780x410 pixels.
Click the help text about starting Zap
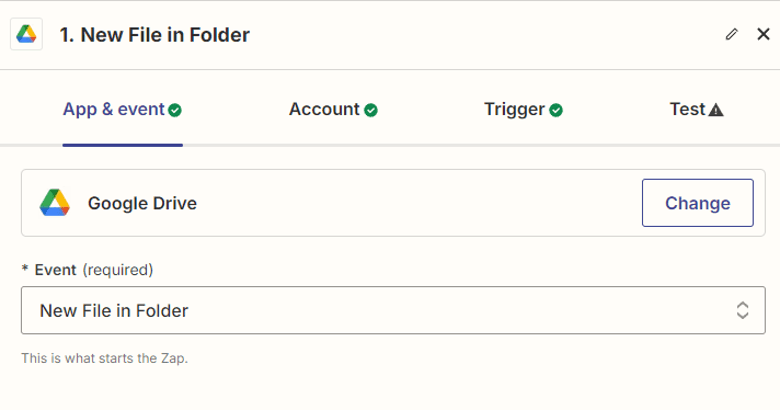(104, 358)
